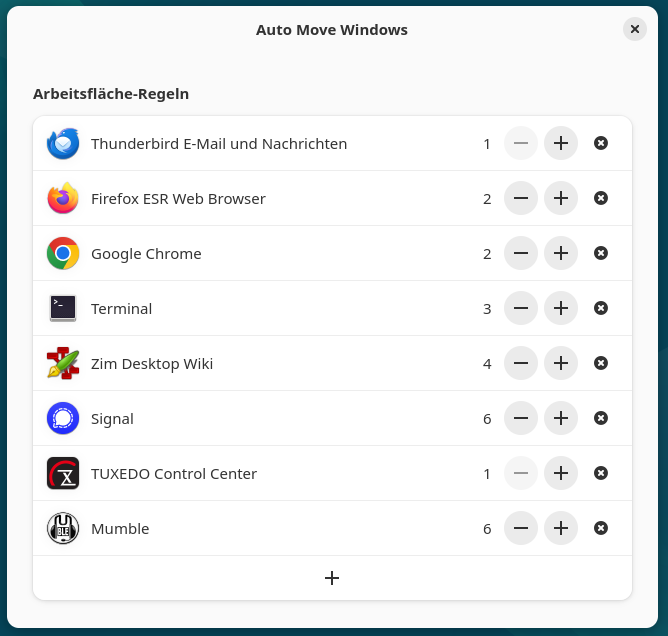
Task: Add a new workspace rule
Action: coord(332,578)
